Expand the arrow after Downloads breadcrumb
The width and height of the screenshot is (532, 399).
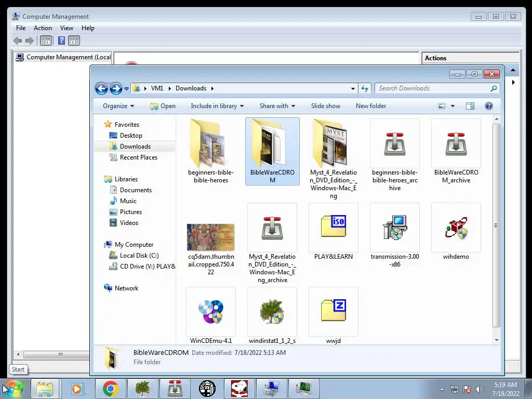[x=212, y=88]
